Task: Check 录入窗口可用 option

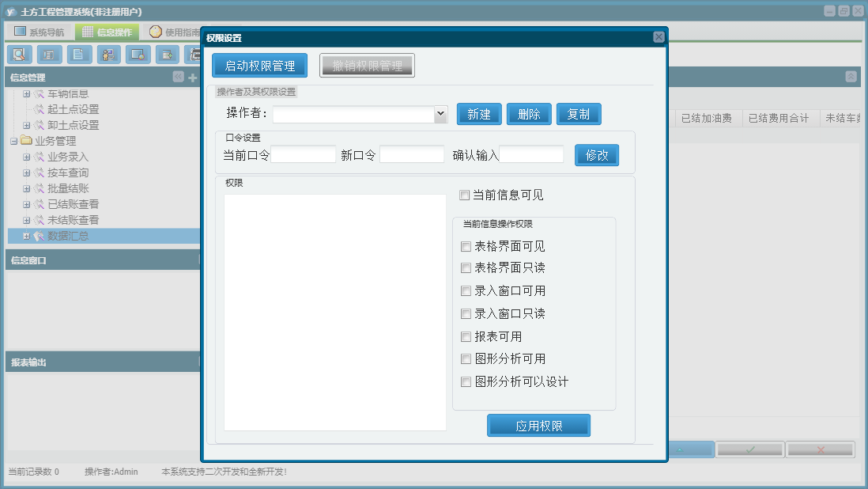Action: (466, 291)
